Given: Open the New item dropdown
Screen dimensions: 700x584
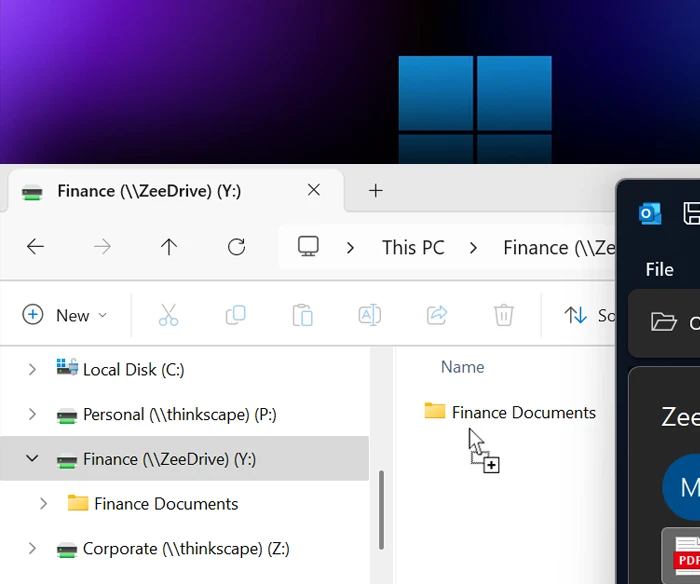Looking at the screenshot, I should pyautogui.click(x=65, y=315).
